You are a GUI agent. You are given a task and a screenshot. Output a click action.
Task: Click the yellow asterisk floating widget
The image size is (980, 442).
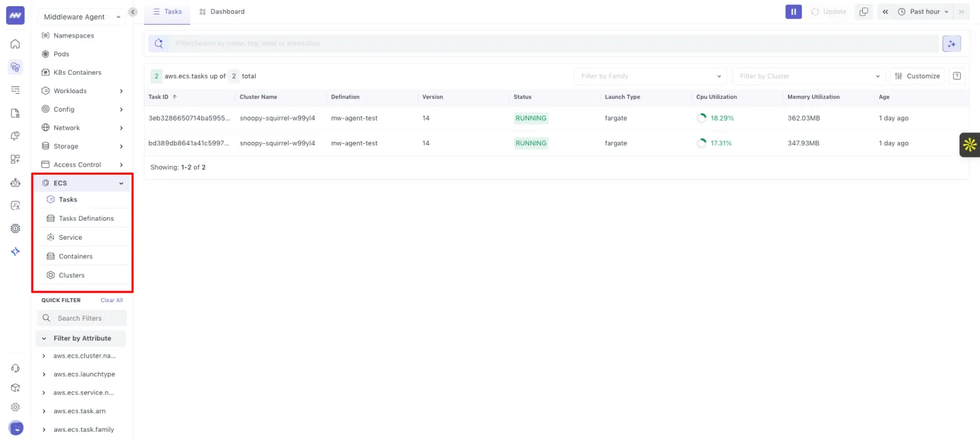tap(970, 145)
